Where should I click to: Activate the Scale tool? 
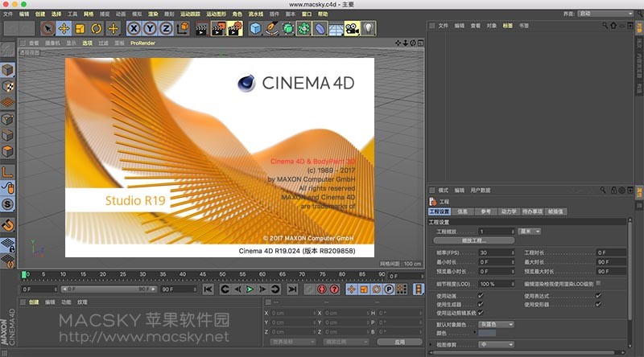pyautogui.click(x=80, y=29)
